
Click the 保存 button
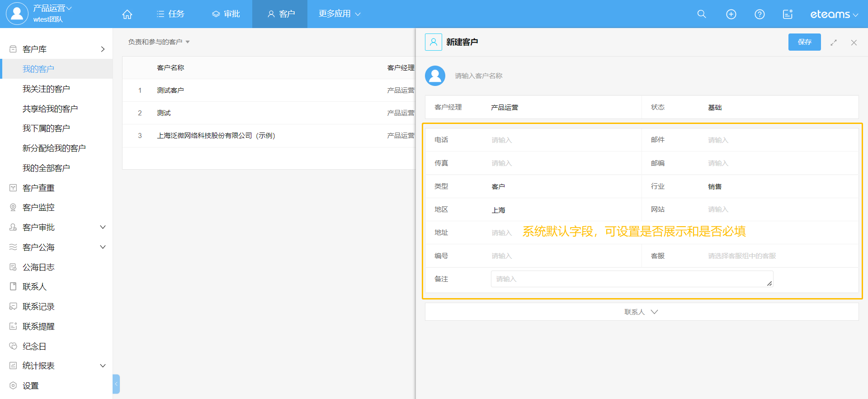[804, 42]
